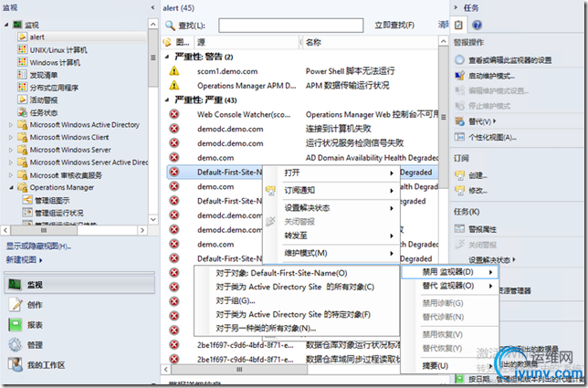Open 替代(V) action dropdown

coord(482,121)
